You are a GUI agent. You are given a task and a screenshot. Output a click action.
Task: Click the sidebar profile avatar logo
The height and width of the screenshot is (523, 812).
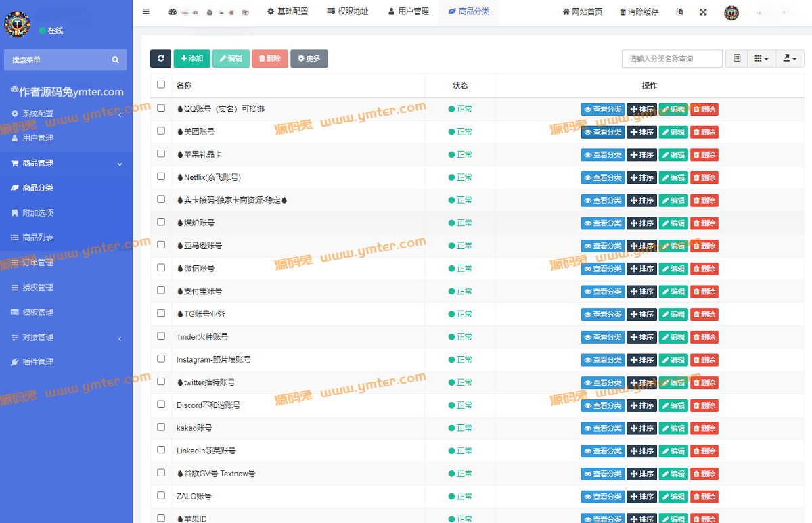pyautogui.click(x=16, y=24)
